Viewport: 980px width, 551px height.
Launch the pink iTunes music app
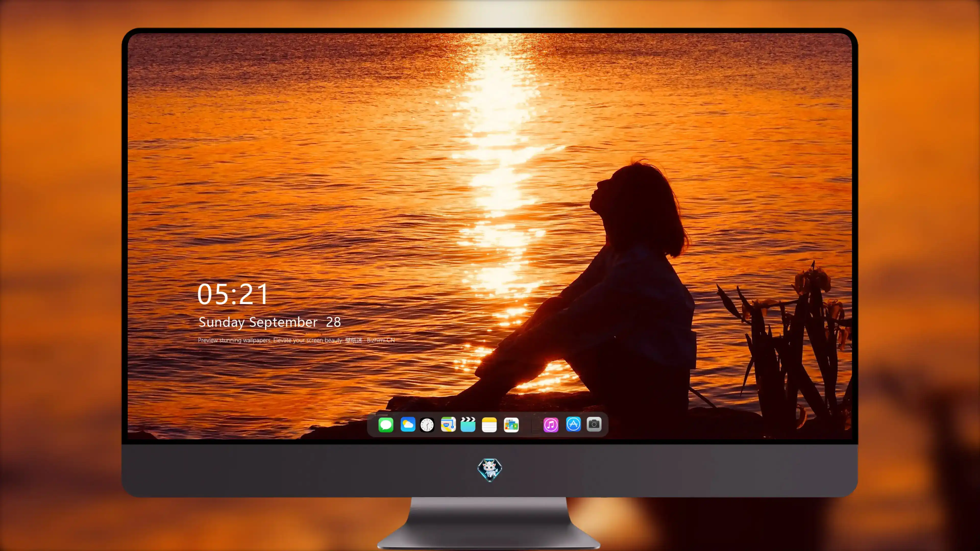[551, 425]
